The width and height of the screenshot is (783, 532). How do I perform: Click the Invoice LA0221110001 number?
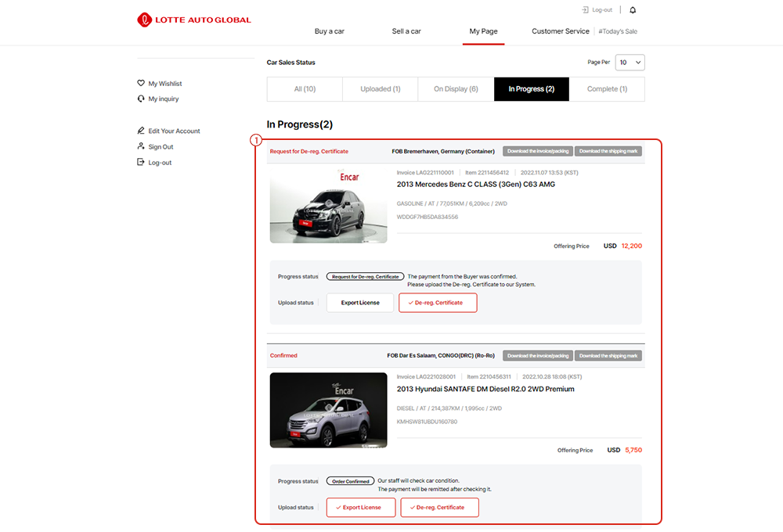[x=425, y=173]
